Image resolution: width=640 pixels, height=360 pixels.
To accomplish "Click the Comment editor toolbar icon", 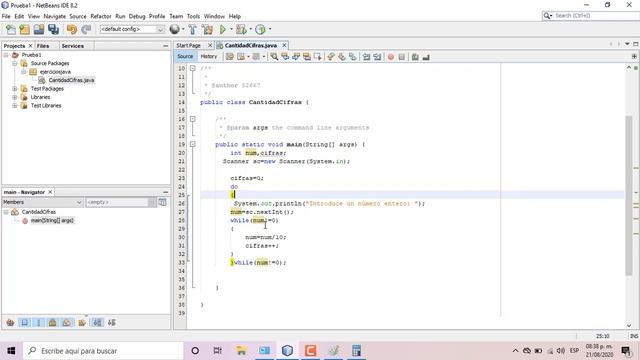I will [x=415, y=57].
